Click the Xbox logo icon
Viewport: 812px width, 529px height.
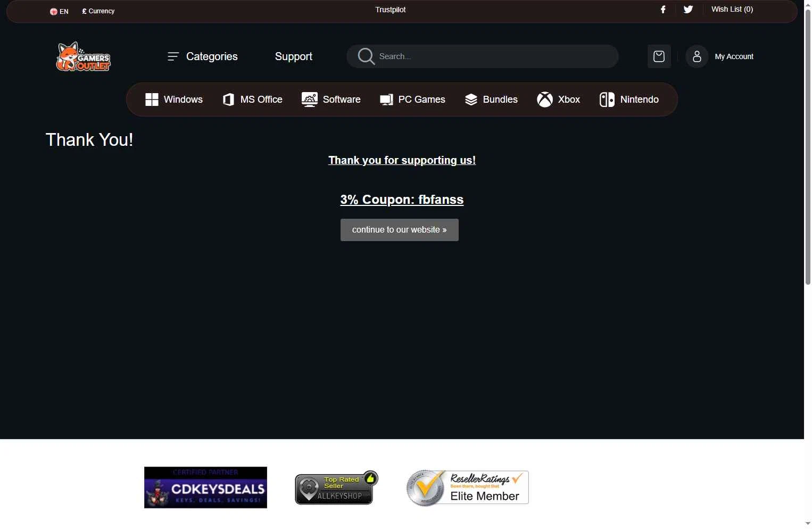click(545, 100)
